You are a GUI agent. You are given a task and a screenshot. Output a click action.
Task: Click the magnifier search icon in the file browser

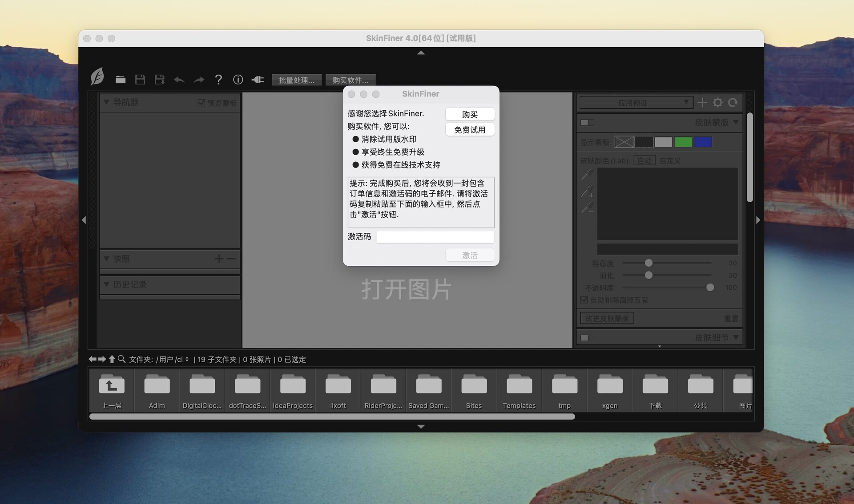pos(121,359)
